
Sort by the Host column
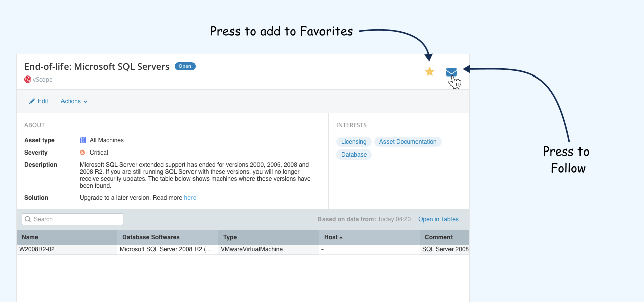(369, 237)
